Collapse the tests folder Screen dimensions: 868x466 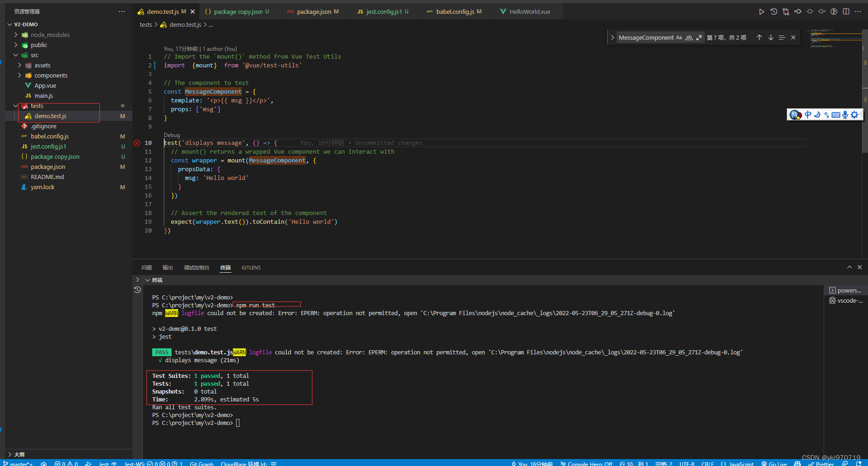point(16,106)
